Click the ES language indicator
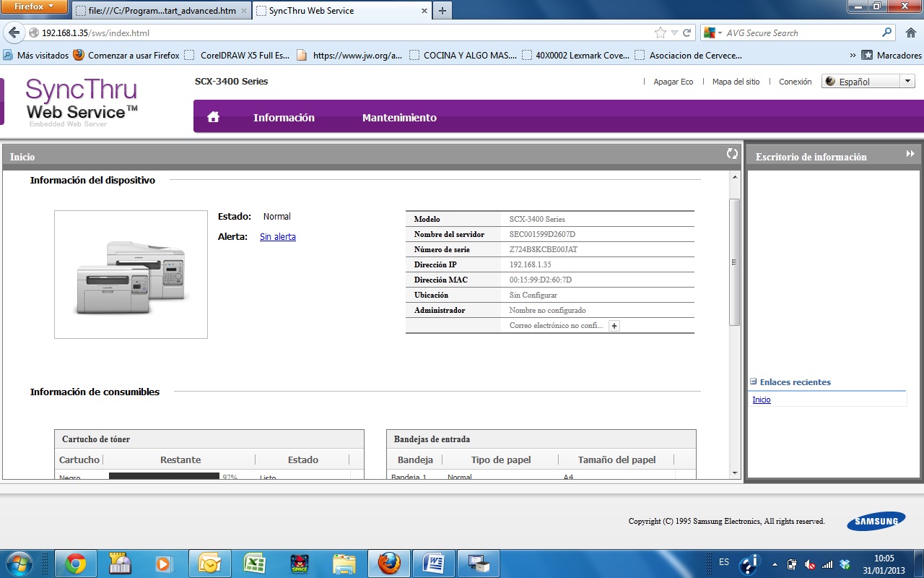This screenshot has height=578, width=924. pyautogui.click(x=724, y=562)
